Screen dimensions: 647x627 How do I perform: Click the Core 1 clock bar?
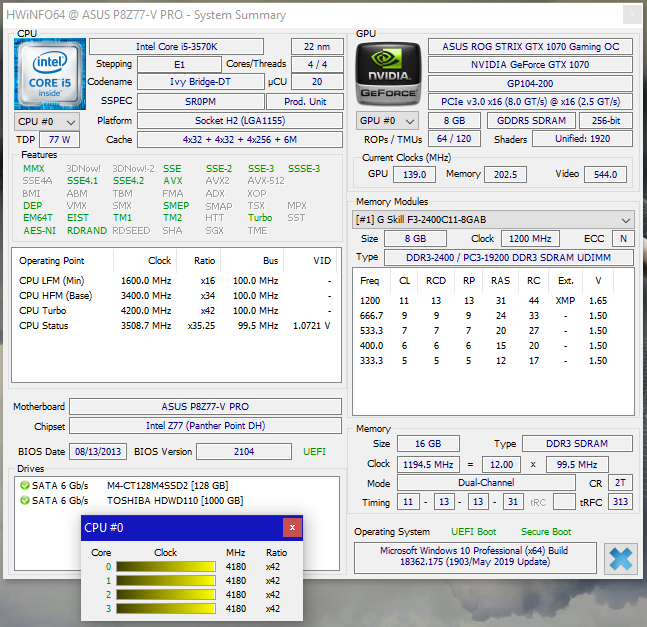(165, 581)
